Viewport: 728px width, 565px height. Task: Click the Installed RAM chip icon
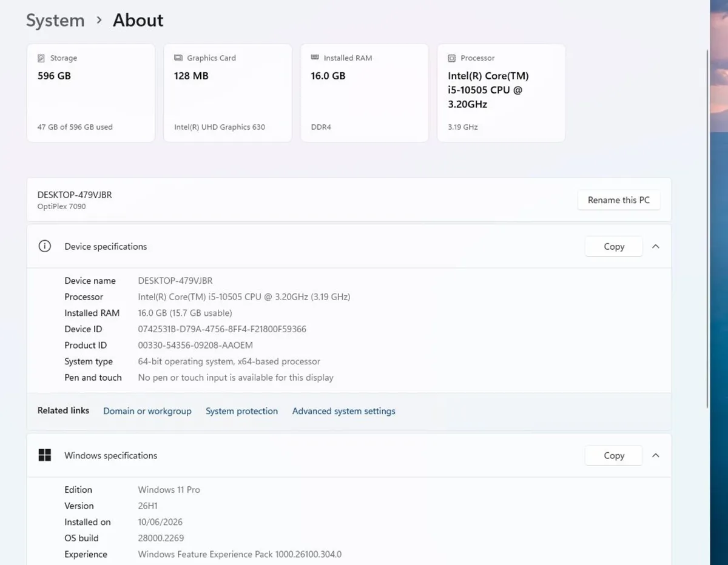[315, 58]
